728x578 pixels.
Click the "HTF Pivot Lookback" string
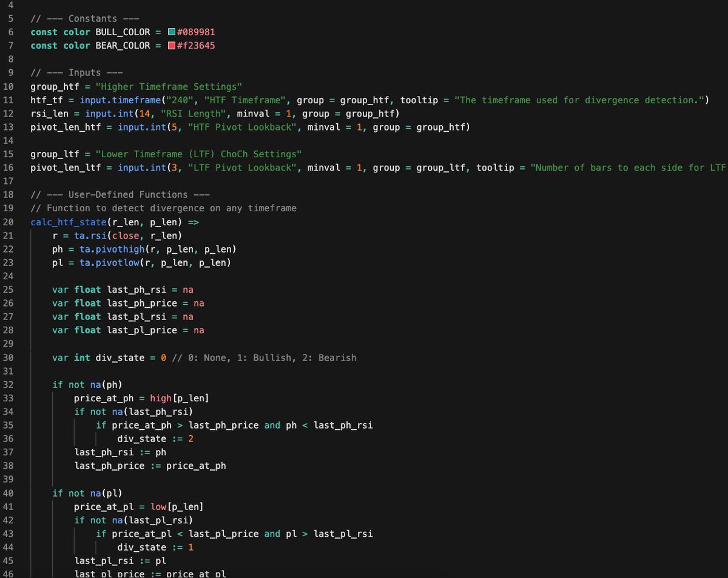[242, 127]
